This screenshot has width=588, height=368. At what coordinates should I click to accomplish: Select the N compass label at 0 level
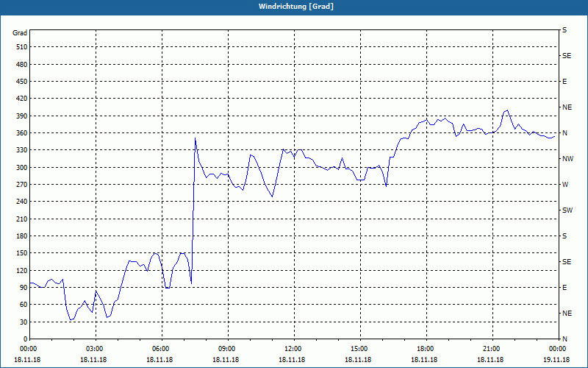tap(564, 339)
